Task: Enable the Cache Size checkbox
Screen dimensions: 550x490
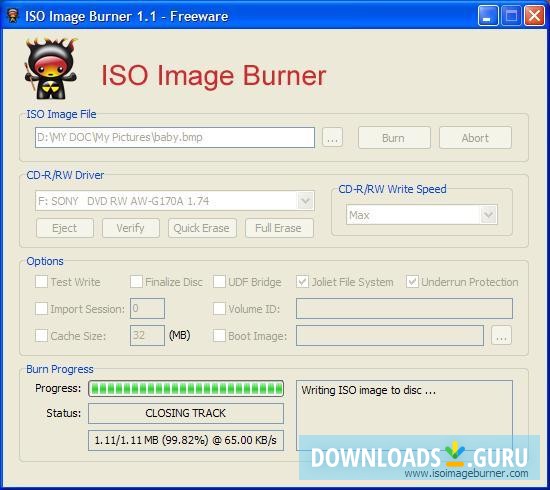Action: (x=41, y=336)
